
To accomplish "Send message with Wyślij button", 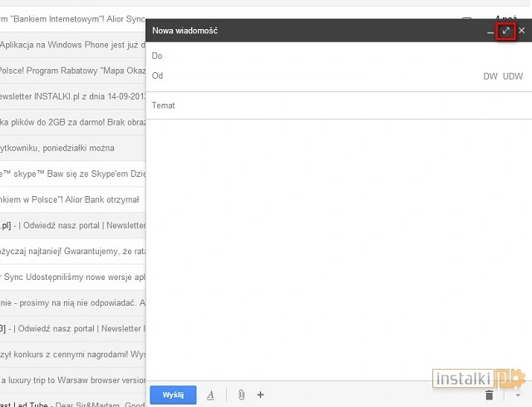I will 173,395.
